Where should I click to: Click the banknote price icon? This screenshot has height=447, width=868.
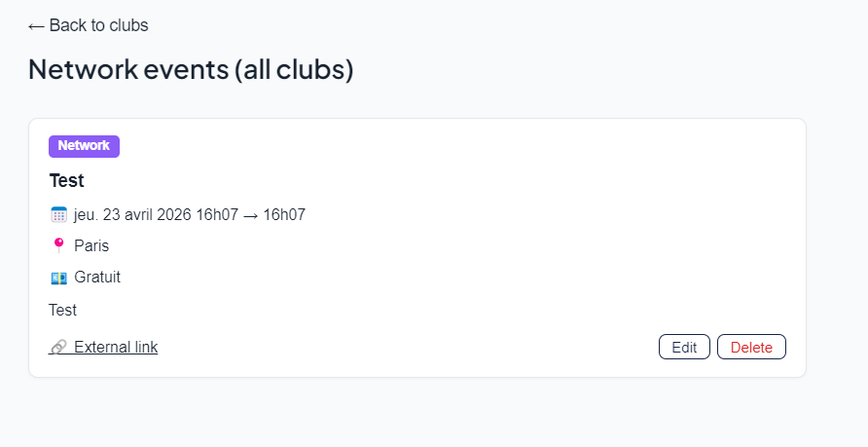[x=58, y=278]
